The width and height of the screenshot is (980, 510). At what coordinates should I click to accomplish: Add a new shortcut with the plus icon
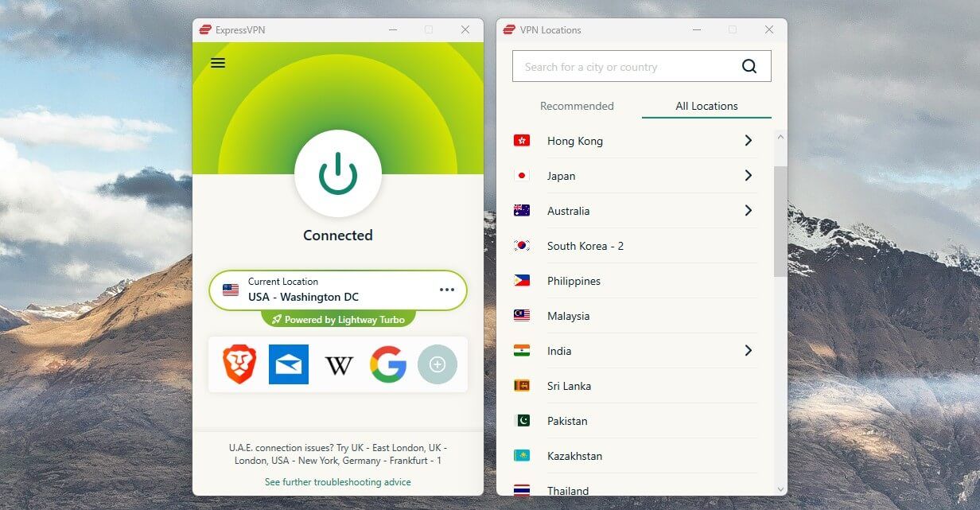coord(437,364)
